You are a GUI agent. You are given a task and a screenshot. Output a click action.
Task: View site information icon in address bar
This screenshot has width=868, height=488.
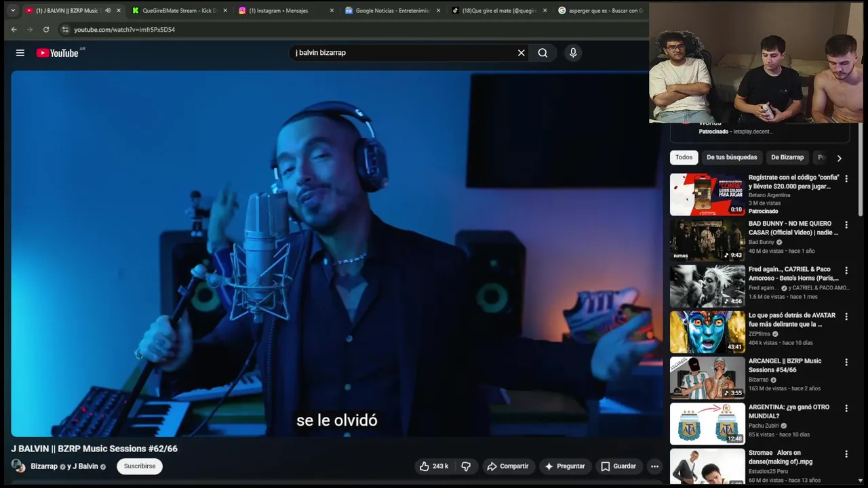pos(65,30)
